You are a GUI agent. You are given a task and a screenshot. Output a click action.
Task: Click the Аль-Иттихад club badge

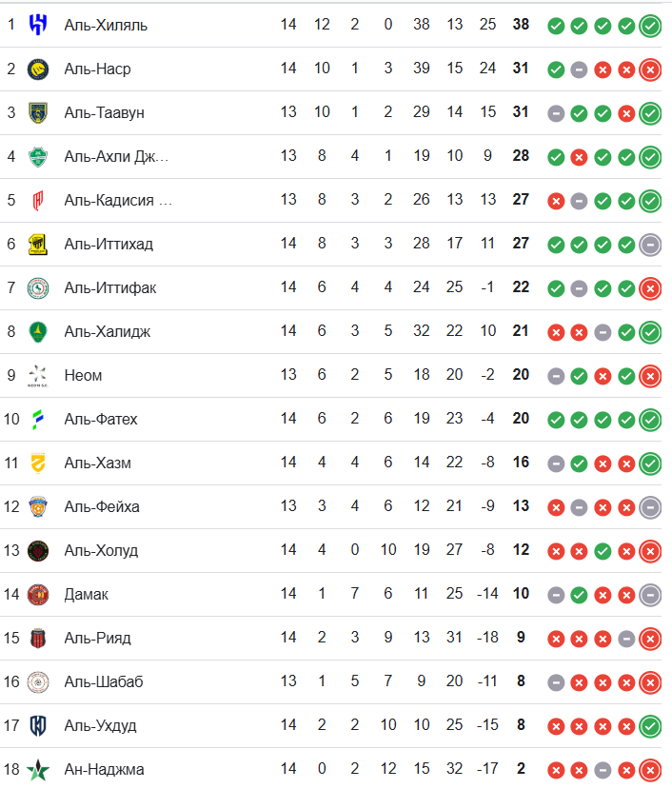pyautogui.click(x=38, y=244)
